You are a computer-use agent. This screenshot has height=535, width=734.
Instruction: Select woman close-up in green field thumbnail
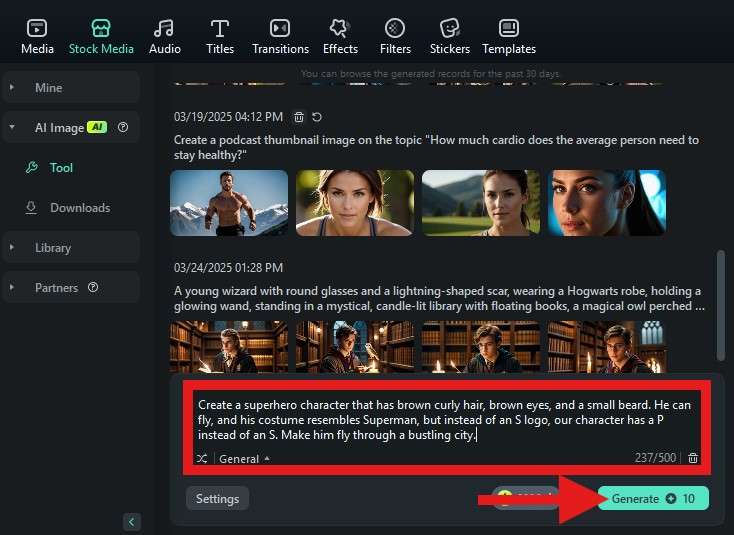[355, 203]
